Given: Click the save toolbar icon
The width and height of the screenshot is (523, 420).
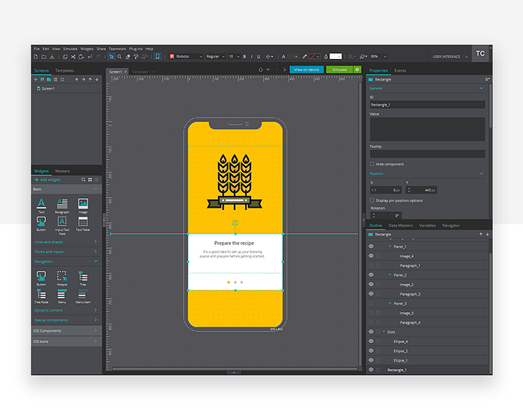Looking at the screenshot, I should tap(52, 57).
